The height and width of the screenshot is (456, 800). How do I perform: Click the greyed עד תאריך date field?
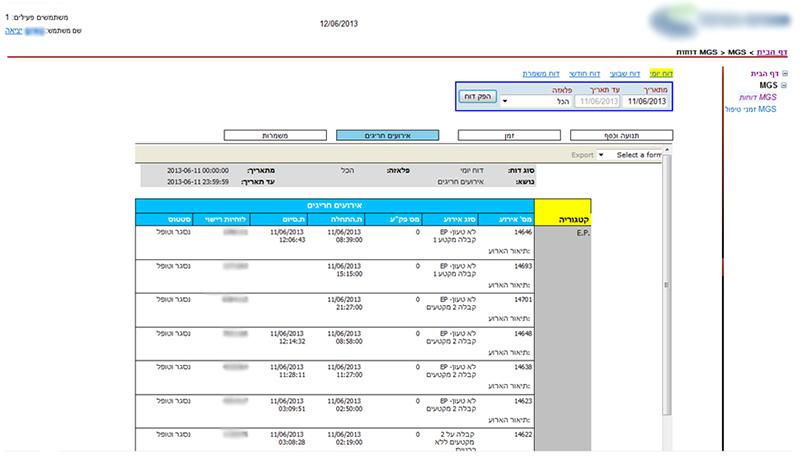click(x=598, y=101)
